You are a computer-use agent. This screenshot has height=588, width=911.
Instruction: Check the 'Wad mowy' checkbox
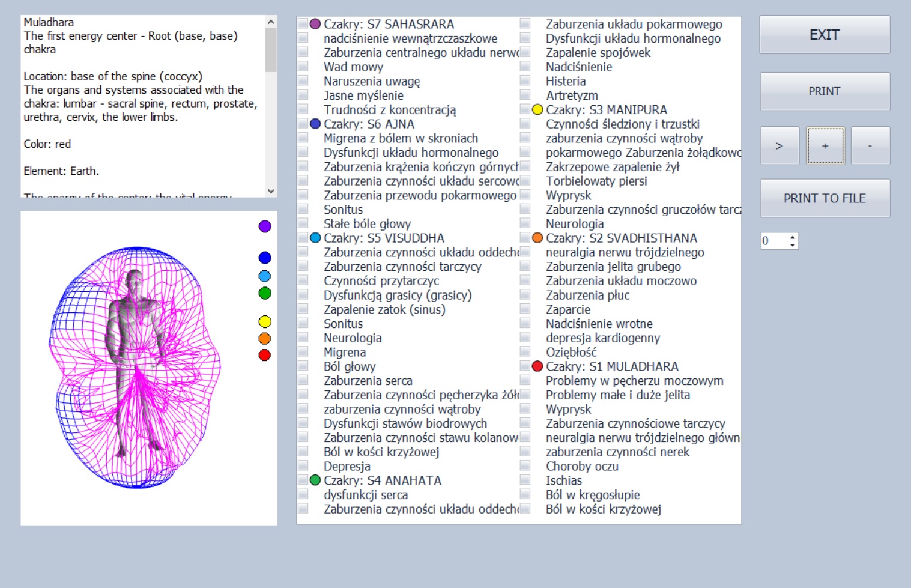pos(303,67)
